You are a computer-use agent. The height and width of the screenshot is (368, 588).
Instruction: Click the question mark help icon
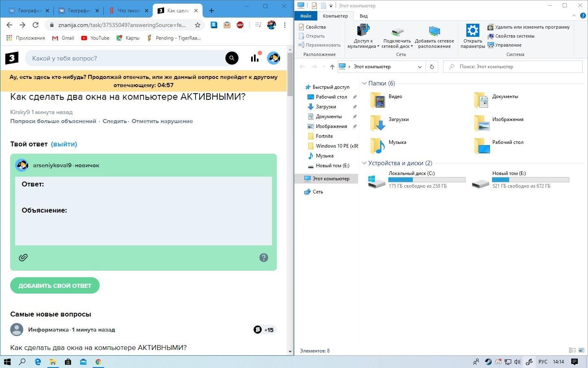click(264, 257)
